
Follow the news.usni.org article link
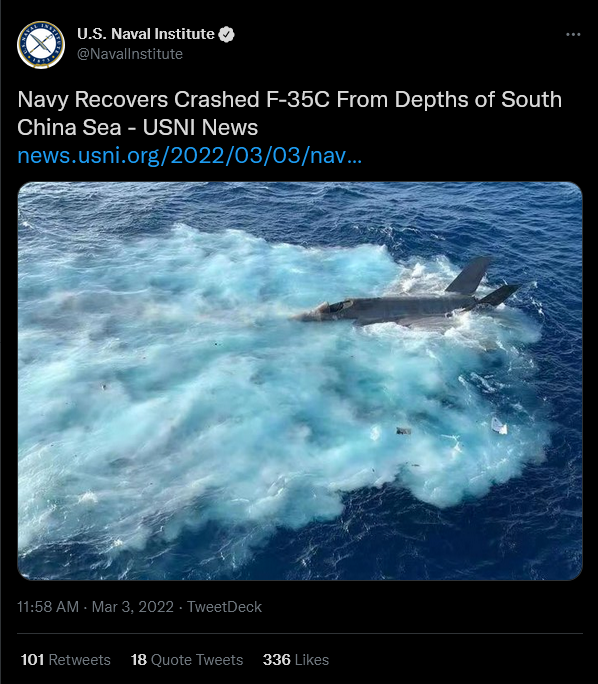[190, 156]
